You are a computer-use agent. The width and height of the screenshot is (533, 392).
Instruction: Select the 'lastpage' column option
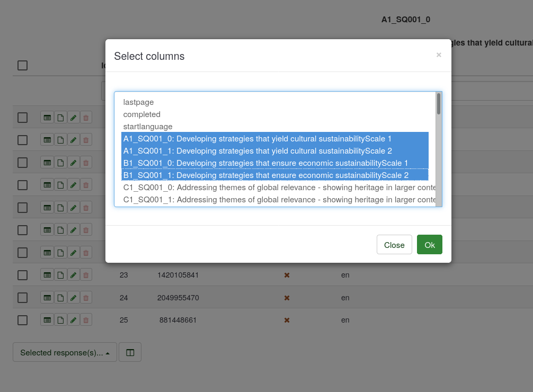click(138, 102)
